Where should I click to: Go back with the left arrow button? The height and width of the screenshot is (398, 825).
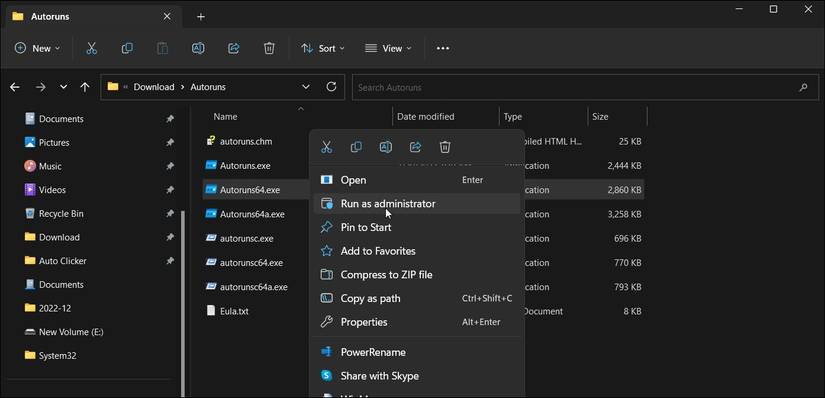pos(15,87)
